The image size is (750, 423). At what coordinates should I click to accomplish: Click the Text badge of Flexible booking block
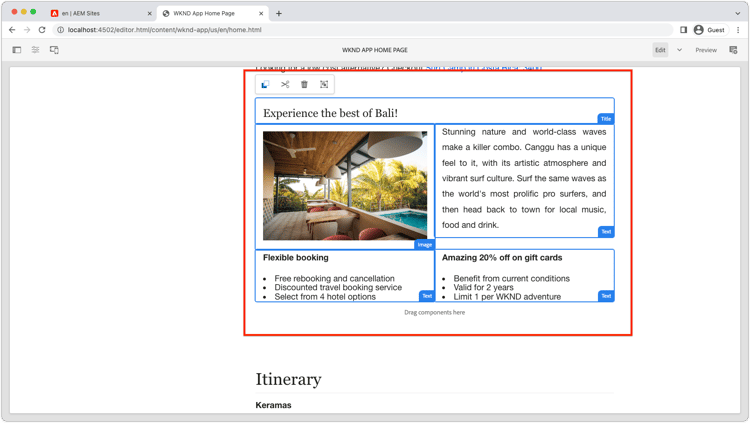[x=427, y=296]
